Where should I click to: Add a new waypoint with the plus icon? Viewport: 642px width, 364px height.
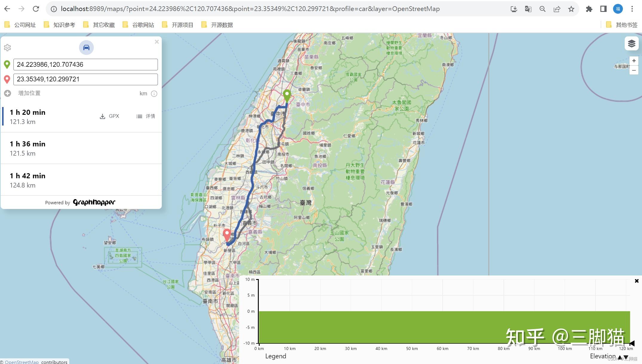click(7, 93)
